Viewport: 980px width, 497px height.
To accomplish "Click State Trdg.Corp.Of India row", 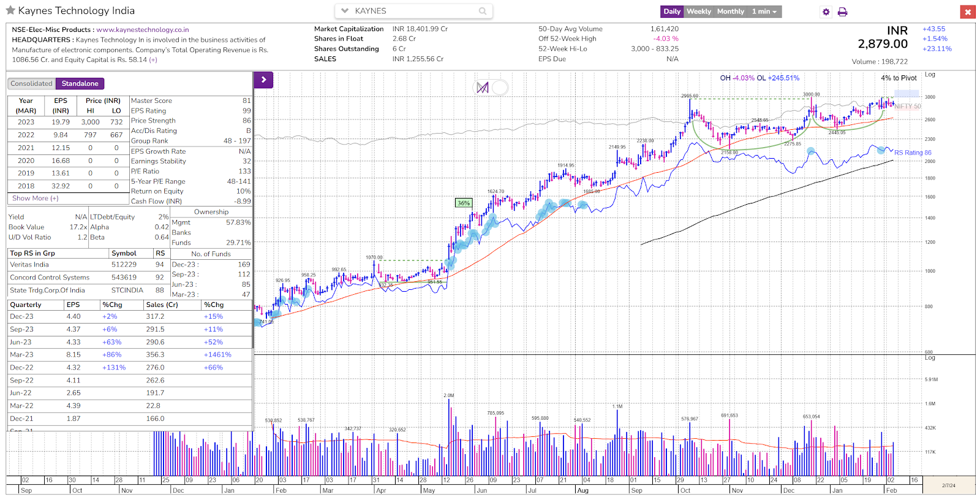I will (88, 290).
